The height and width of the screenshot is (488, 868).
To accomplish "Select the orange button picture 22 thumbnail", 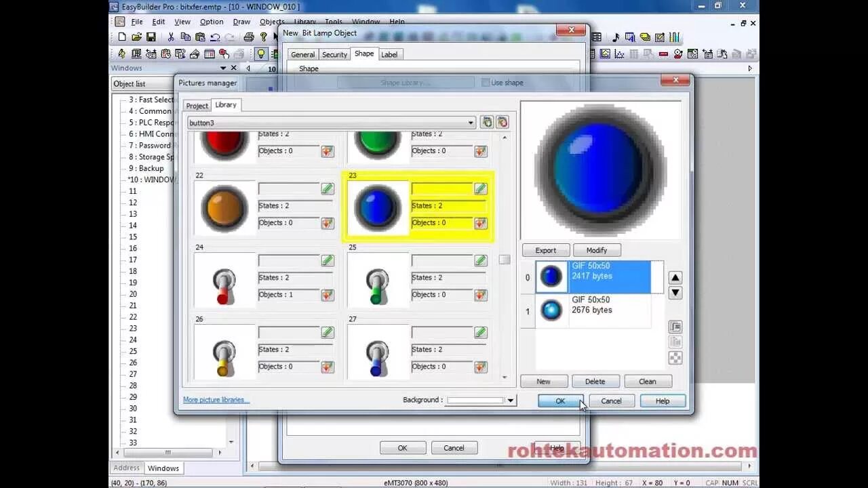I will pos(224,207).
